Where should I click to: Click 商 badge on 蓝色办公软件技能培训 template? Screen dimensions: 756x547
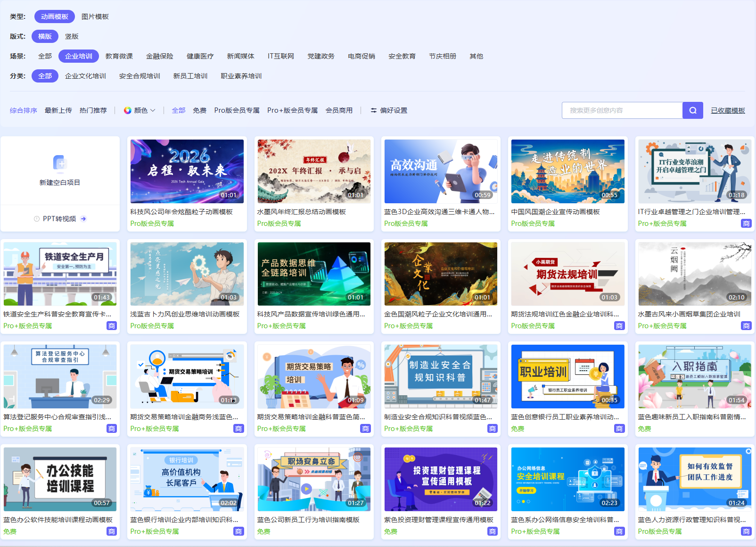[112, 531]
